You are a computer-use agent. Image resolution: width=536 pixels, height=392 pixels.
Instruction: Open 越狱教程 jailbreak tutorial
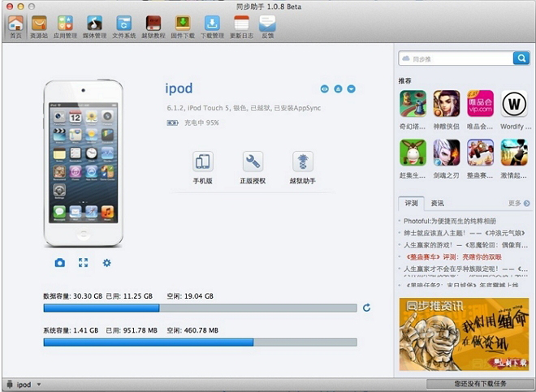[x=153, y=27]
